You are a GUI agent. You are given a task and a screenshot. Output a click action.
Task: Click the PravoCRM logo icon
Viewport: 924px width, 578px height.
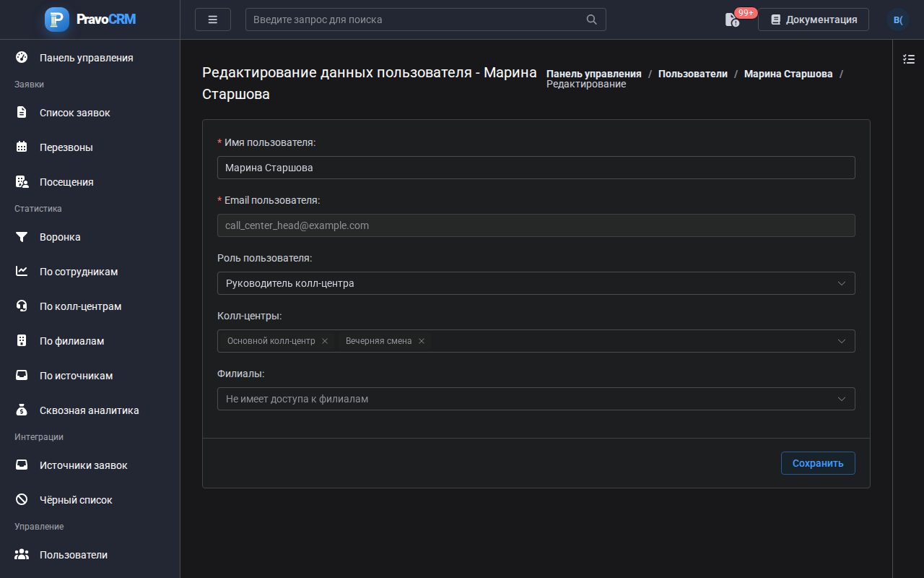click(57, 20)
